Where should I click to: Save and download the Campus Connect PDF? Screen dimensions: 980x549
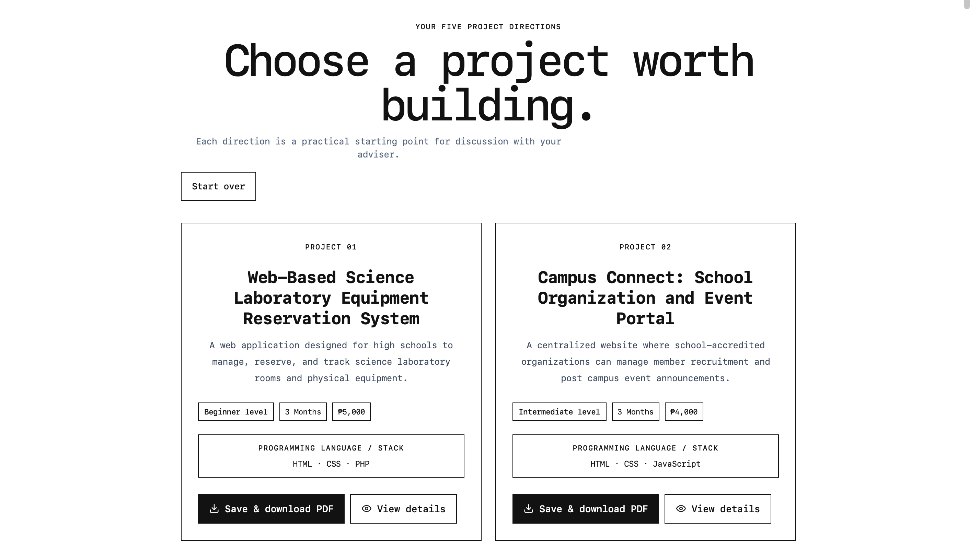click(586, 509)
